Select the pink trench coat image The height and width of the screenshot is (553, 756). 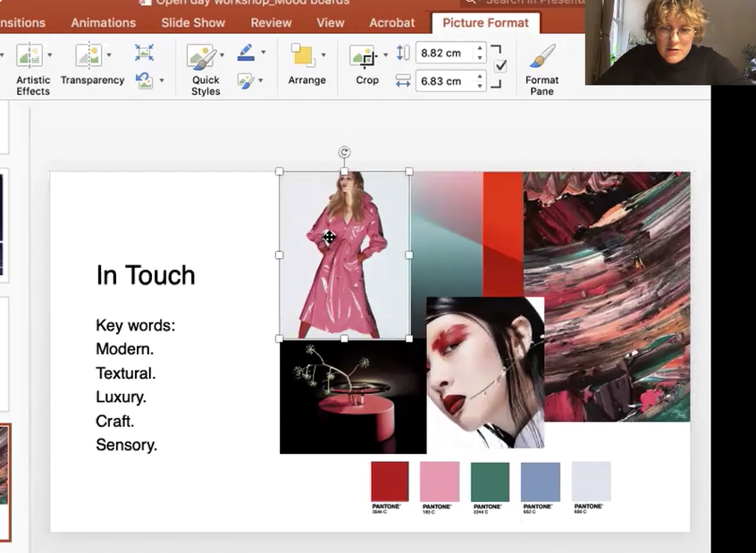[344, 255]
